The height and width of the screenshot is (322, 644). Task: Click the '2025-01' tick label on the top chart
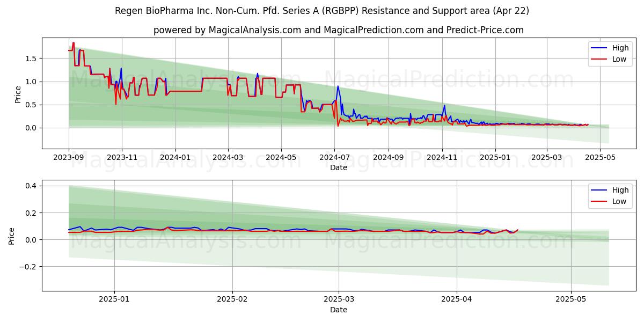pyautogui.click(x=495, y=157)
